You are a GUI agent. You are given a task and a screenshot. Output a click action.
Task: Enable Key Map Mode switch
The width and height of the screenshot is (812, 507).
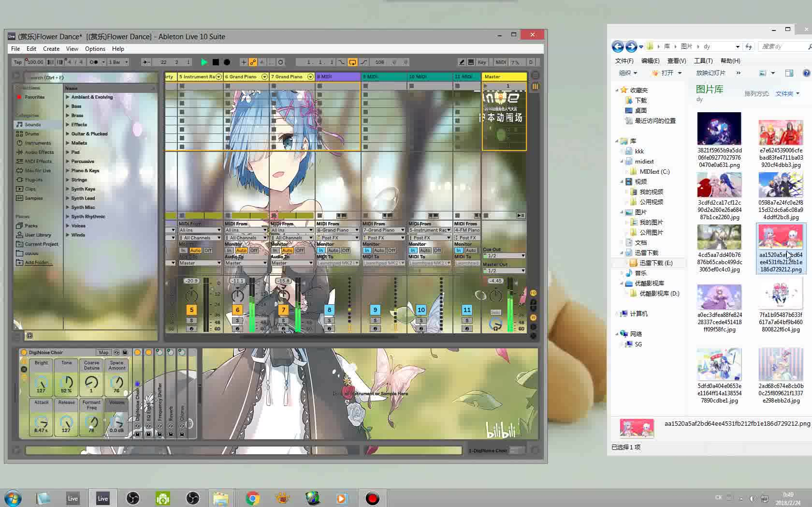[482, 62]
